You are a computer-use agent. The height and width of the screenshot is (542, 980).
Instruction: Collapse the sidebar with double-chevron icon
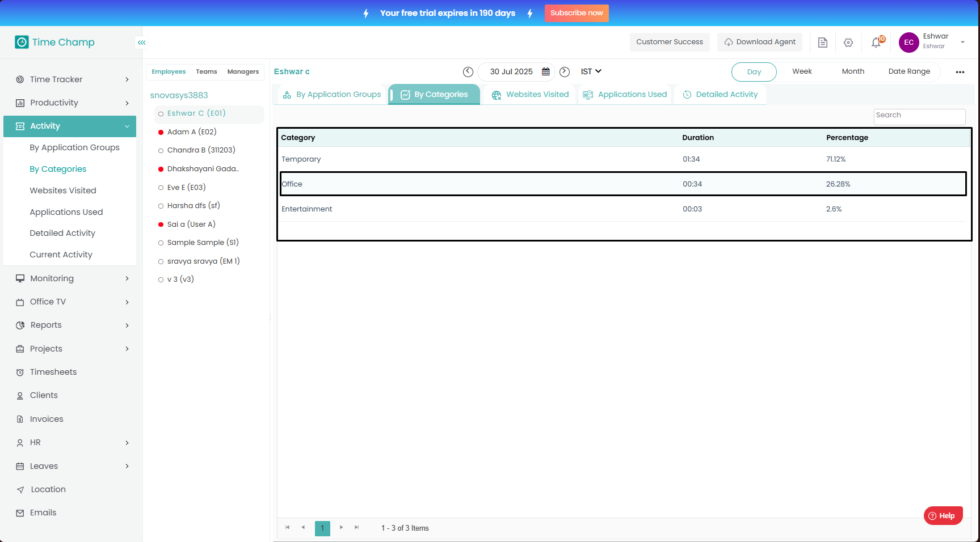pyautogui.click(x=141, y=43)
